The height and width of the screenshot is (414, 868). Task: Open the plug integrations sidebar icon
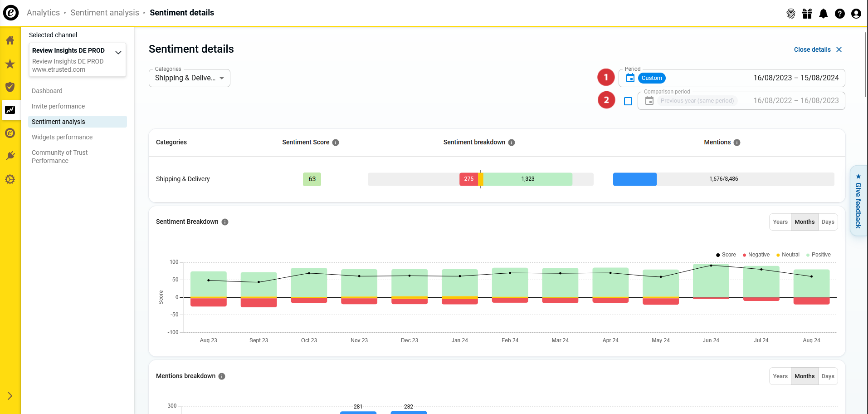point(10,156)
